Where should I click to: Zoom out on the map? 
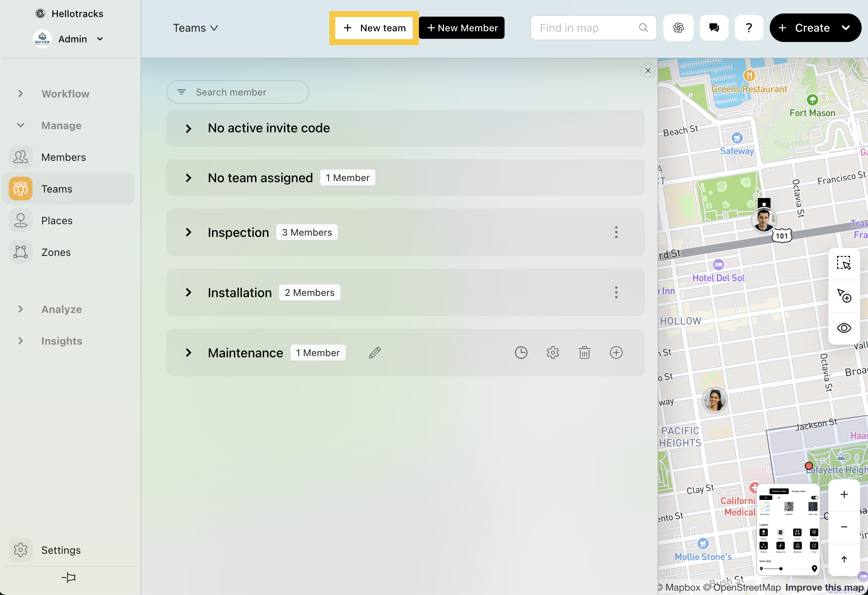(x=844, y=527)
